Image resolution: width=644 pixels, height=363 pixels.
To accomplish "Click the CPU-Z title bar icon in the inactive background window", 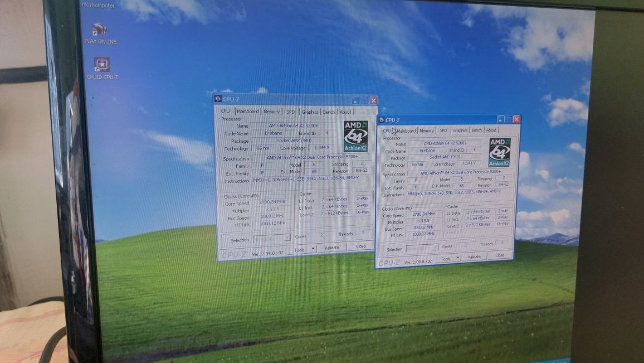I will click(x=218, y=99).
